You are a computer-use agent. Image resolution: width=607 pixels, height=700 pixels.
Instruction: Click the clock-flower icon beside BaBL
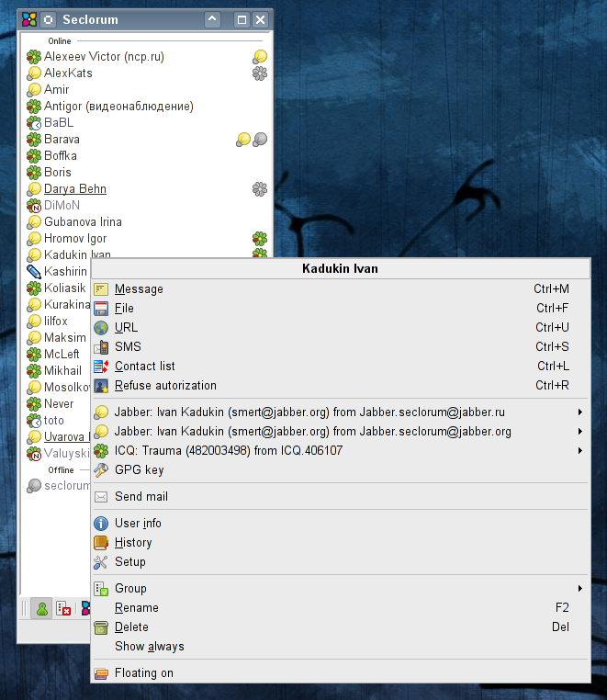[34, 123]
